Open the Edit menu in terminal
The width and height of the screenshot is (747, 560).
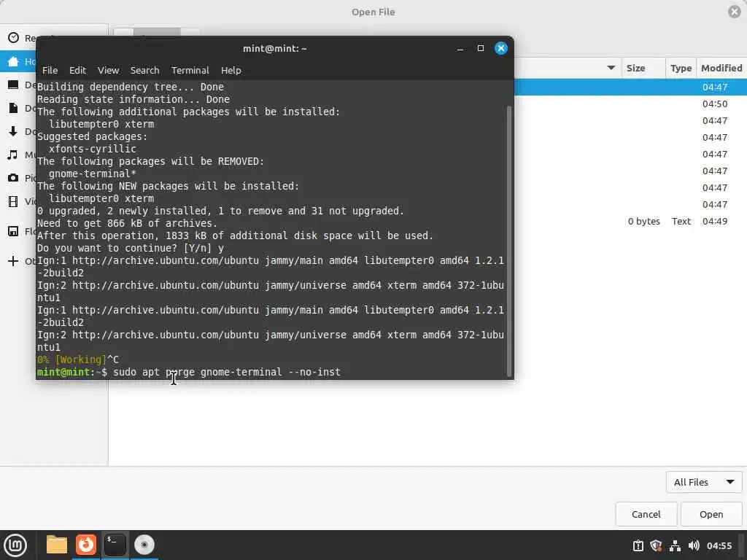77,70
